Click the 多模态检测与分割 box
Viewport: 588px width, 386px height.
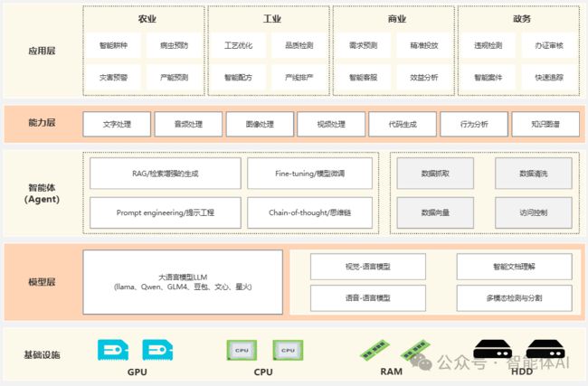pyautogui.click(x=514, y=298)
